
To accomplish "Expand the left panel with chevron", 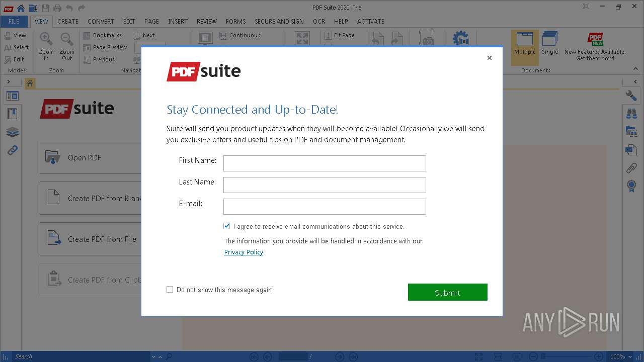I will [x=9, y=81].
